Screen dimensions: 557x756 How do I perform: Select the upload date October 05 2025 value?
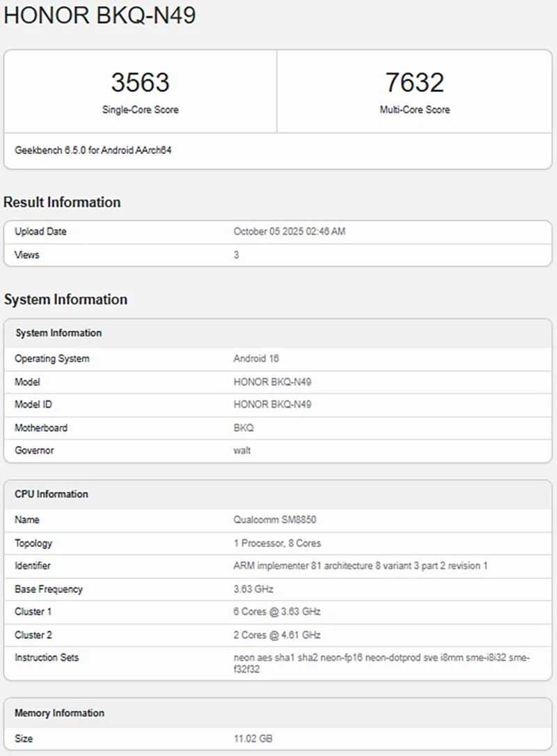[x=289, y=231]
